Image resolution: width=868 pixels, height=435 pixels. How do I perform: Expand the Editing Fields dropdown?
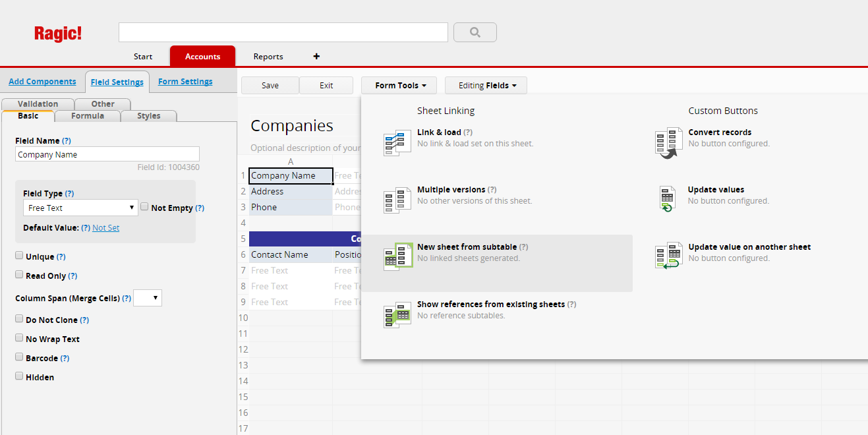(x=486, y=86)
